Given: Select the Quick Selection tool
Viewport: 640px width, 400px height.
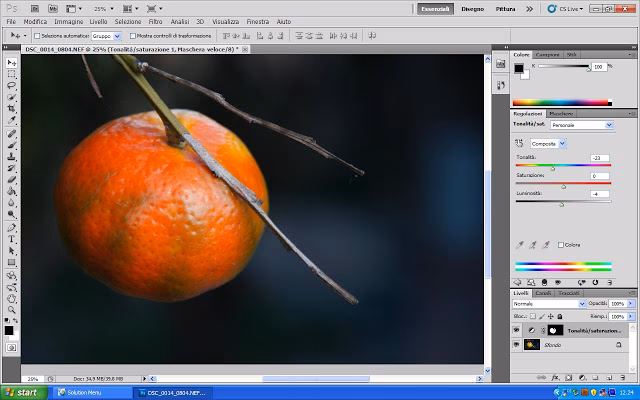Looking at the screenshot, I should [11, 97].
